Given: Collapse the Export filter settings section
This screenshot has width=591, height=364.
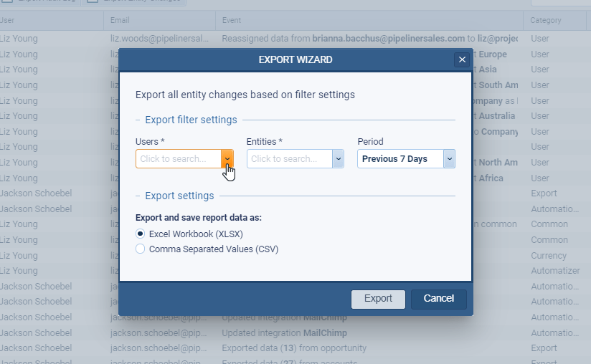Looking at the screenshot, I should pos(139,120).
